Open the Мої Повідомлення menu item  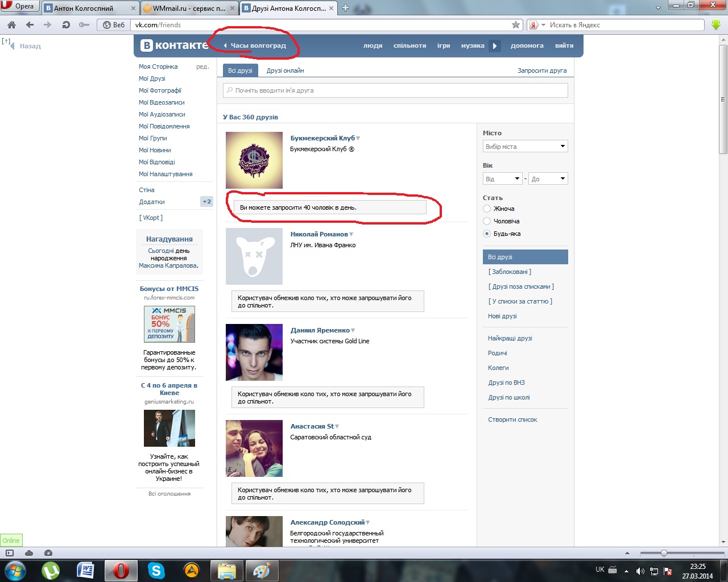coord(164,126)
